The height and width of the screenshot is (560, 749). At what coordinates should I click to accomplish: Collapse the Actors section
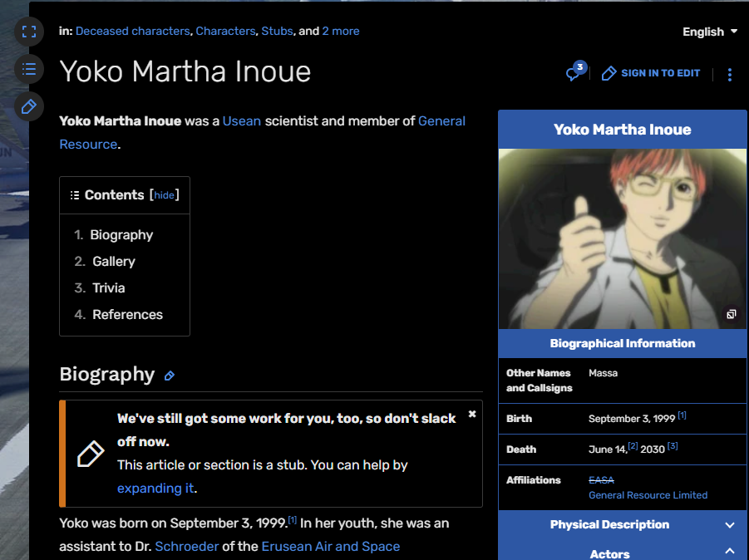tap(623, 553)
